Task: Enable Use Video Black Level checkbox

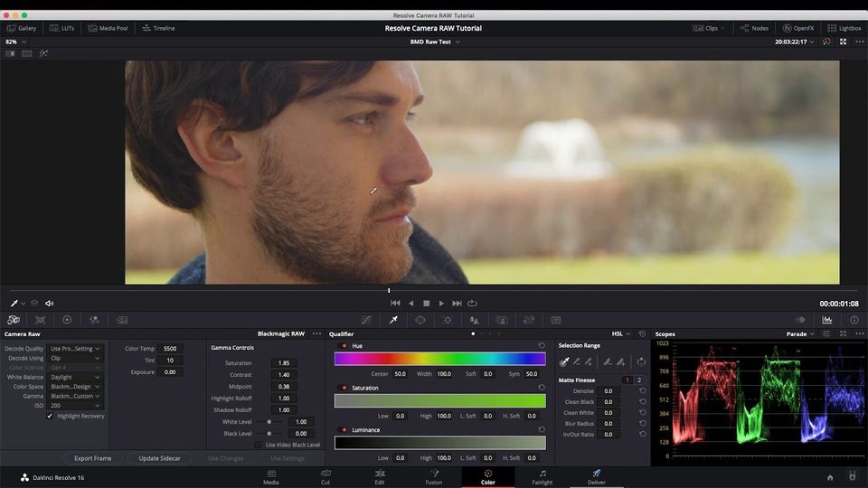Action: tap(259, 445)
